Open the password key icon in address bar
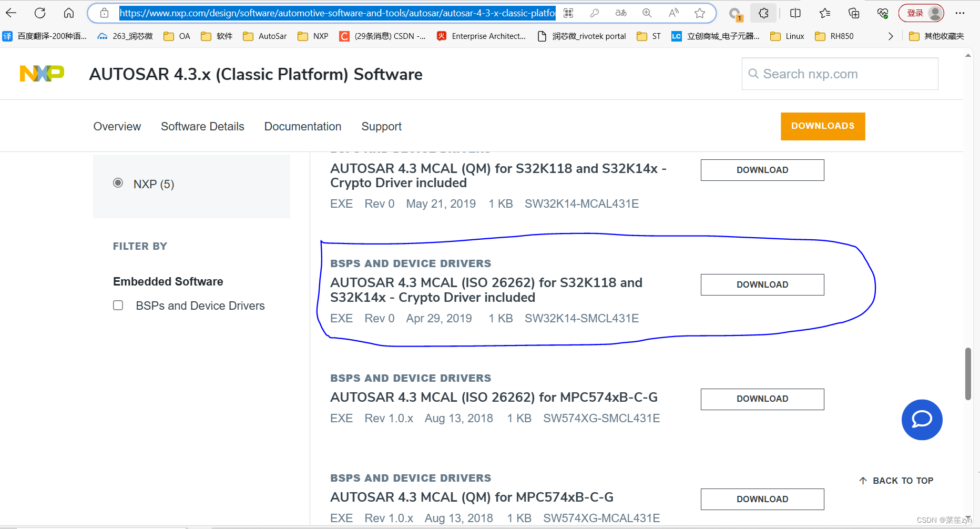 (x=595, y=13)
